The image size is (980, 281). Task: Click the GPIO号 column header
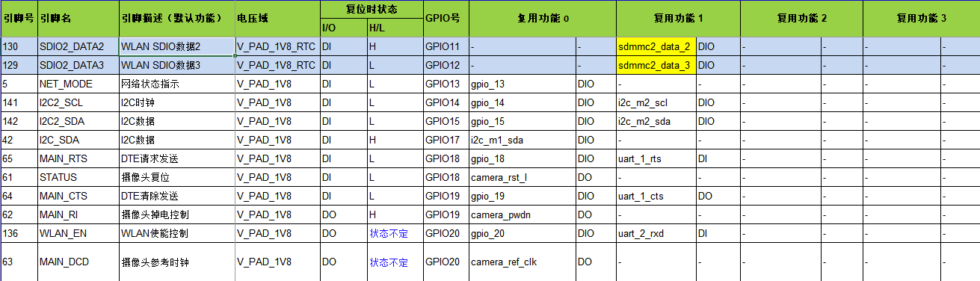446,19
